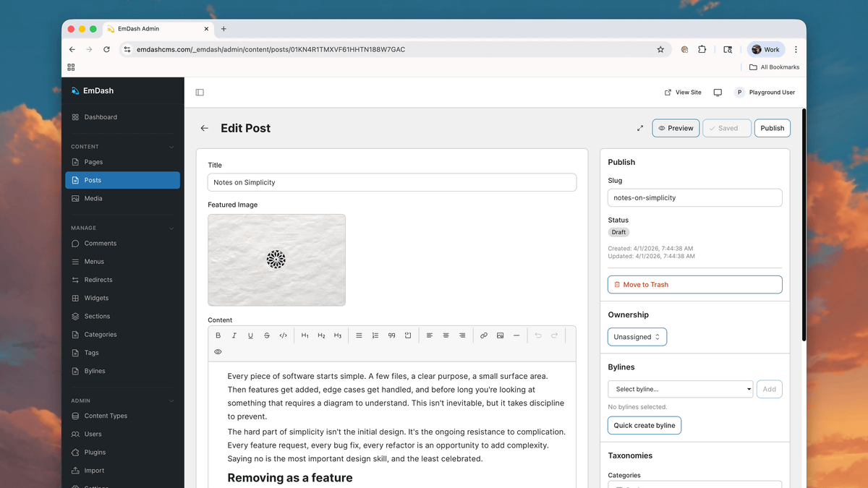Open View Site link
The width and height of the screenshot is (868, 488).
(x=683, y=93)
